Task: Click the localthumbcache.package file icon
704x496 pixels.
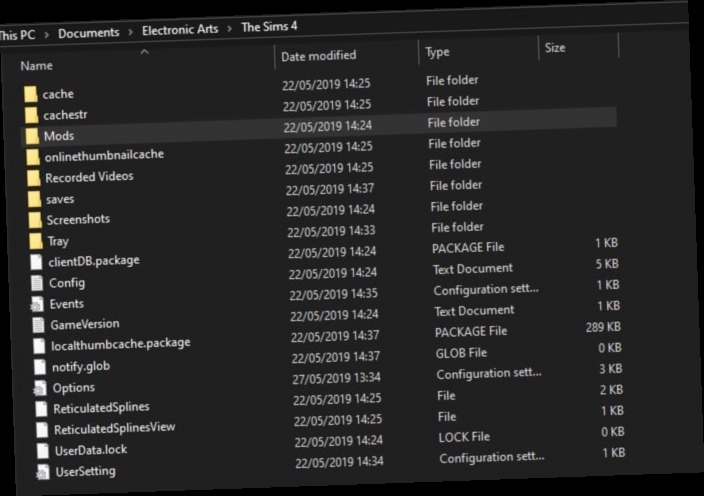Action: (39, 346)
